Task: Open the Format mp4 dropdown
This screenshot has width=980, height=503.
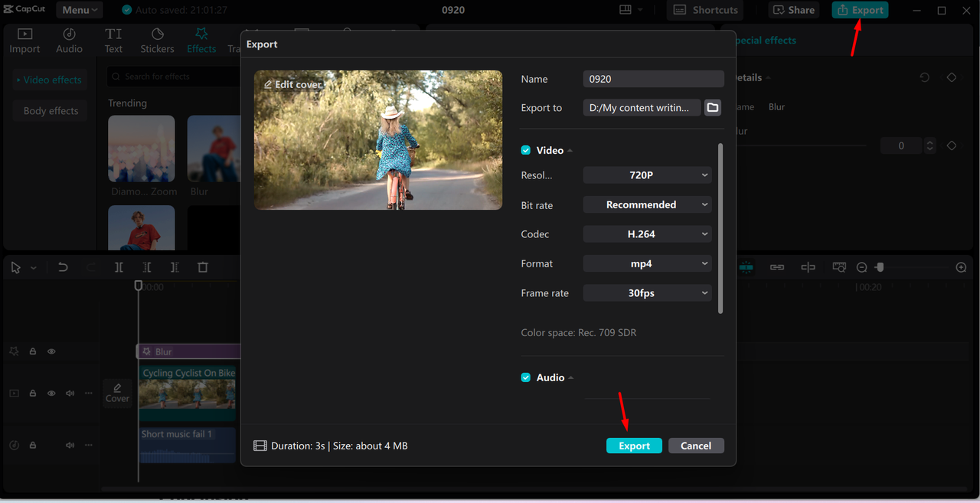Action: point(647,263)
